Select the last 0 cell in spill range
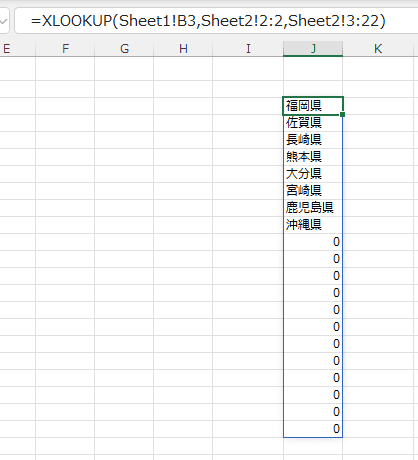This screenshot has height=460, width=418. click(x=313, y=429)
